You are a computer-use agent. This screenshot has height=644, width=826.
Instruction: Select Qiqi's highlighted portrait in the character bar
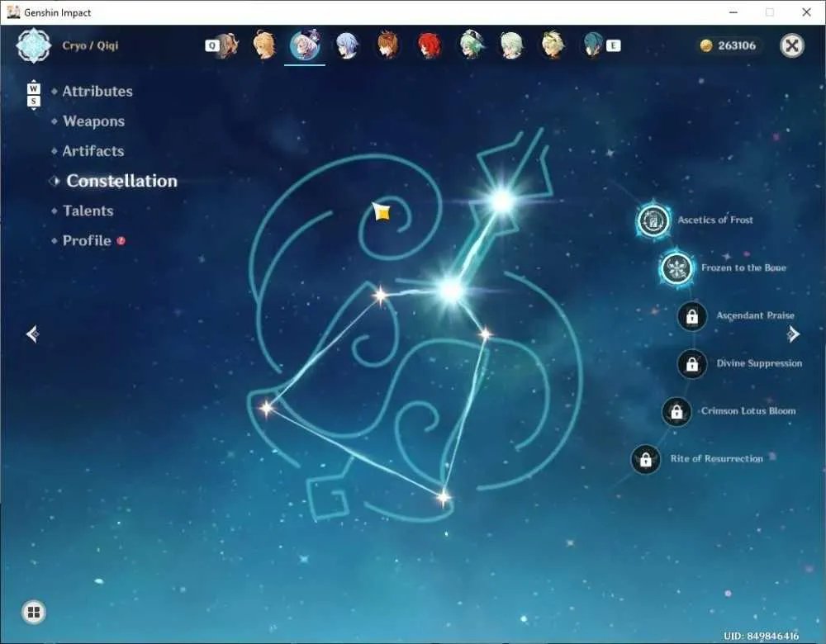[x=305, y=45]
